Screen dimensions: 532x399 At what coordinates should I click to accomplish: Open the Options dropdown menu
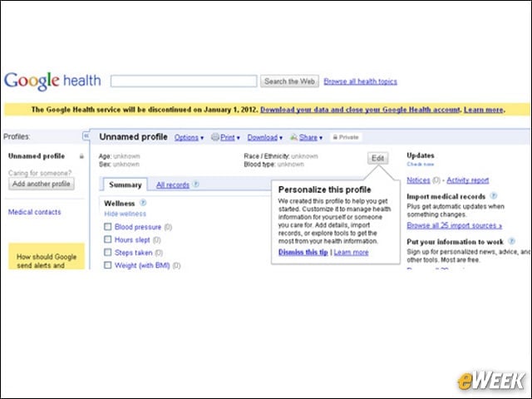click(189, 137)
